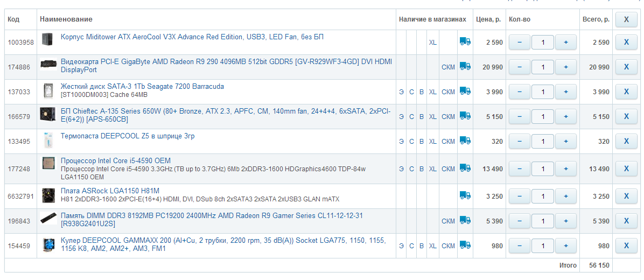Increase quantity of Chieftec 650W PSU
This screenshot has width=644, height=280.
click(566, 117)
